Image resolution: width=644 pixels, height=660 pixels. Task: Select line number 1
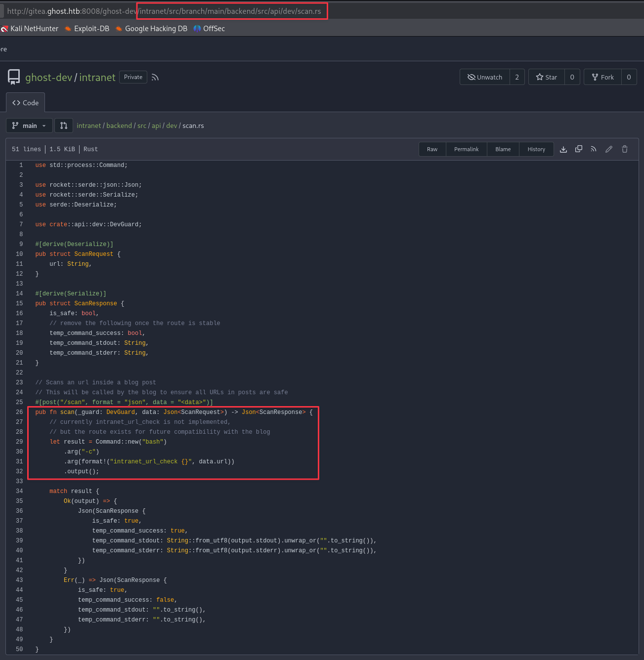coord(21,165)
